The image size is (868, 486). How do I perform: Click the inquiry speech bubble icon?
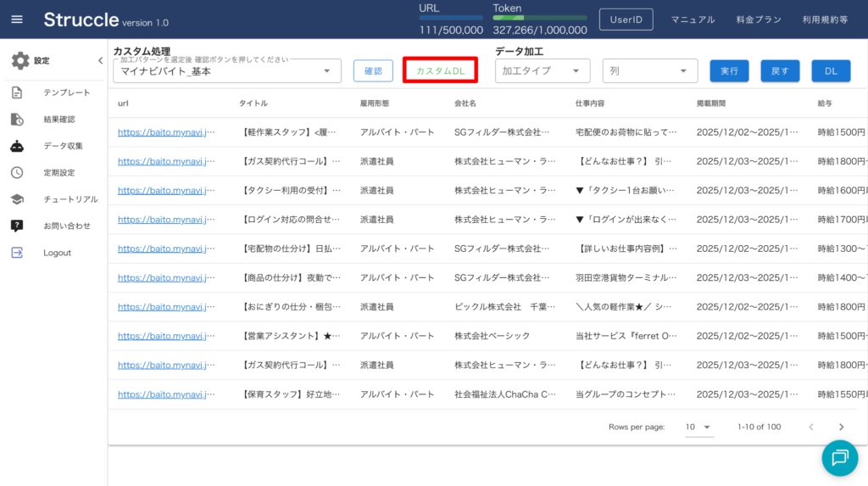17,226
